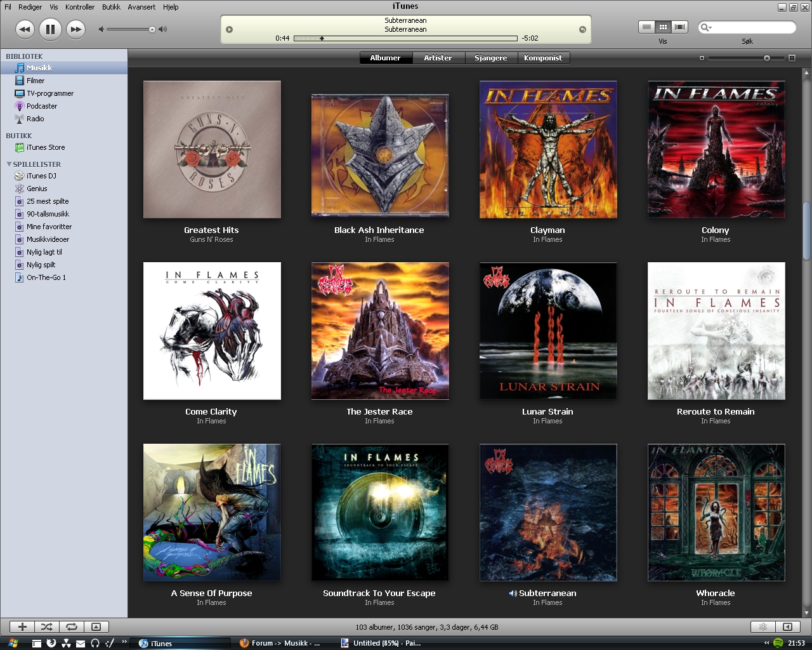
Task: Toggle shuffle playback
Action: pos(47,627)
